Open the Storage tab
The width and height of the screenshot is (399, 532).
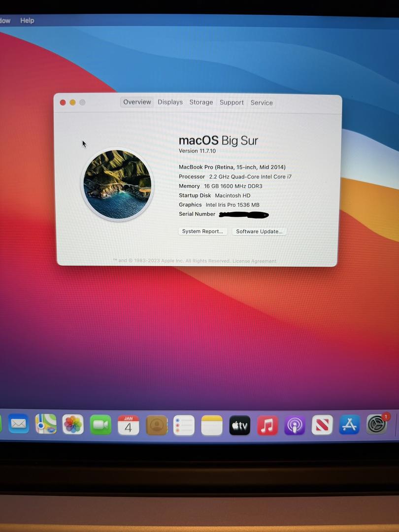click(x=201, y=102)
